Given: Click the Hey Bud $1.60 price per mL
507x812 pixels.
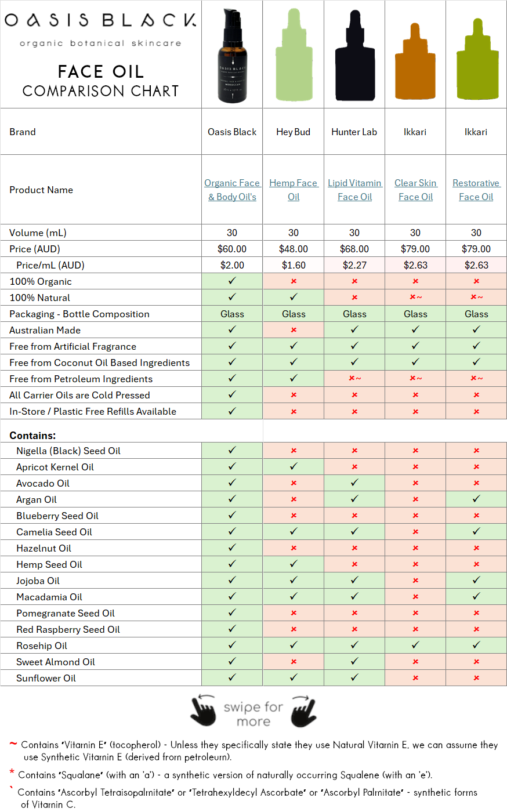Looking at the screenshot, I should [294, 265].
